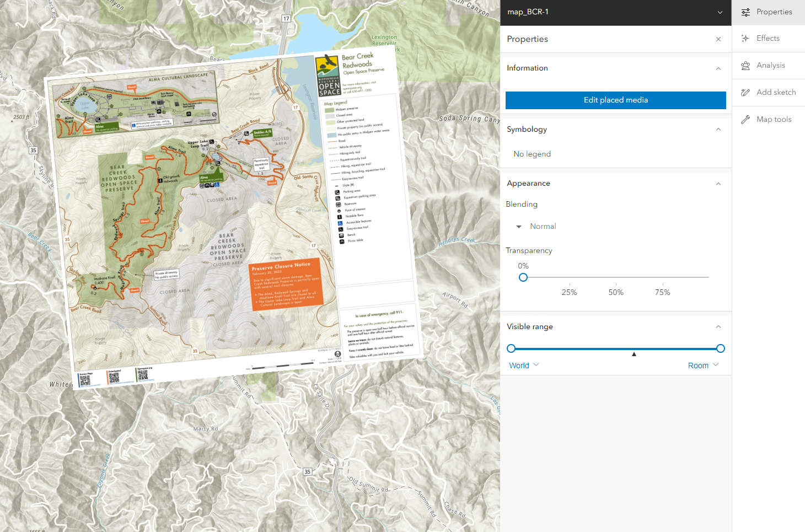Open the Effects panel
This screenshot has width=805, height=532.
pos(768,38)
